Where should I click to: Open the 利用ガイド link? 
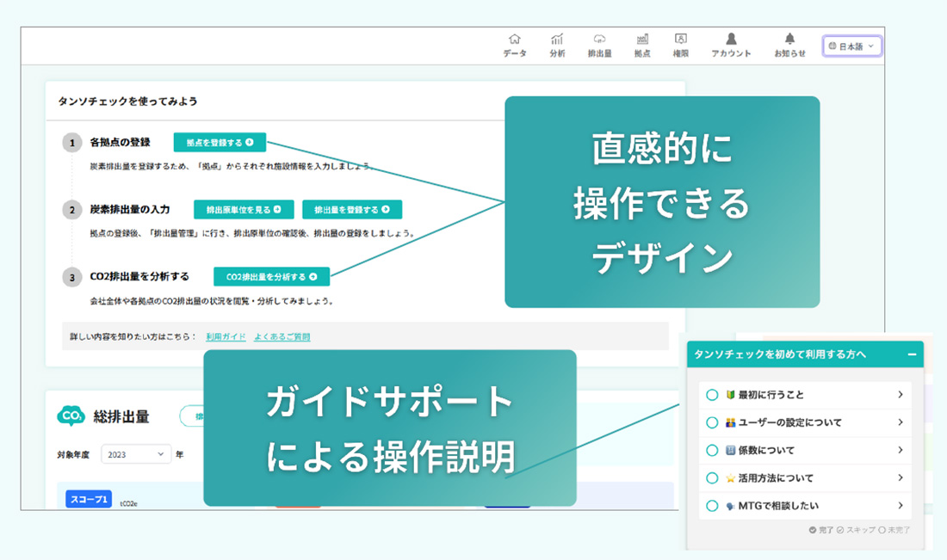point(226,336)
